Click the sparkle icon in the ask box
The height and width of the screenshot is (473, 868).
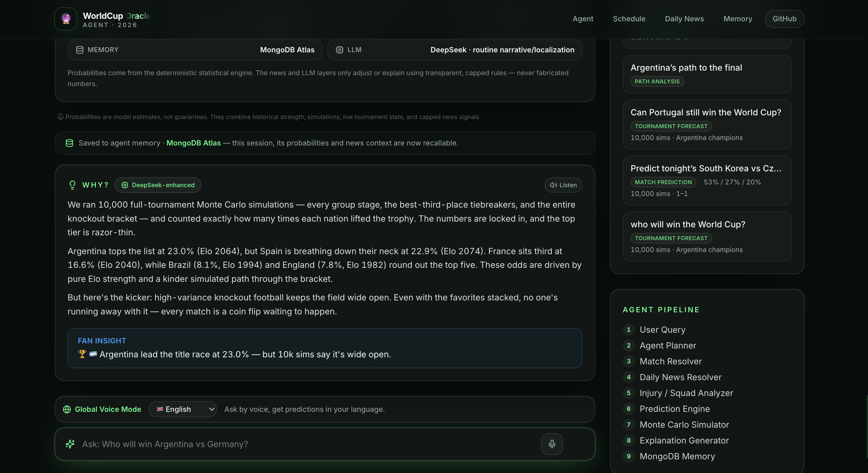[70, 444]
